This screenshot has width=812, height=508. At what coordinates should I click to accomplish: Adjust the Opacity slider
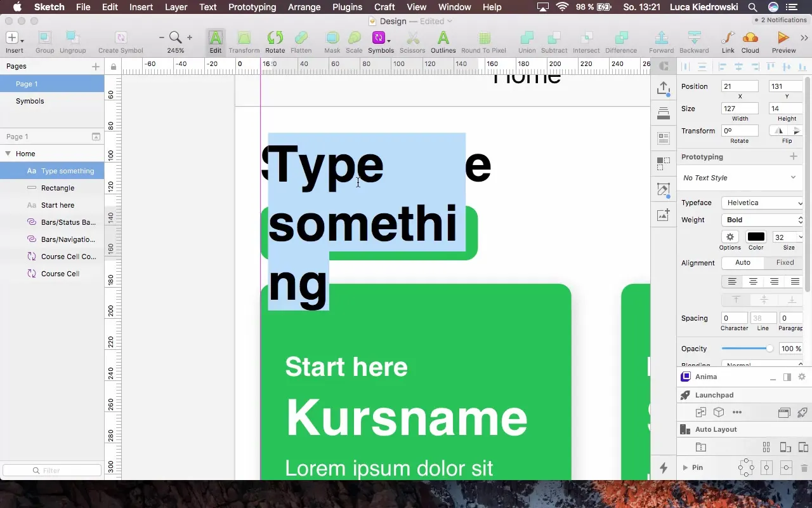coord(747,349)
